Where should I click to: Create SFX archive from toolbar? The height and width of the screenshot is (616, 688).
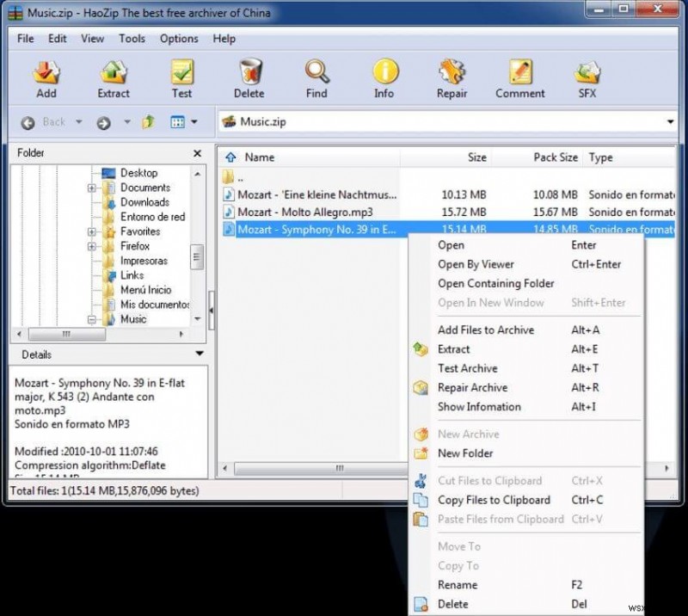587,72
